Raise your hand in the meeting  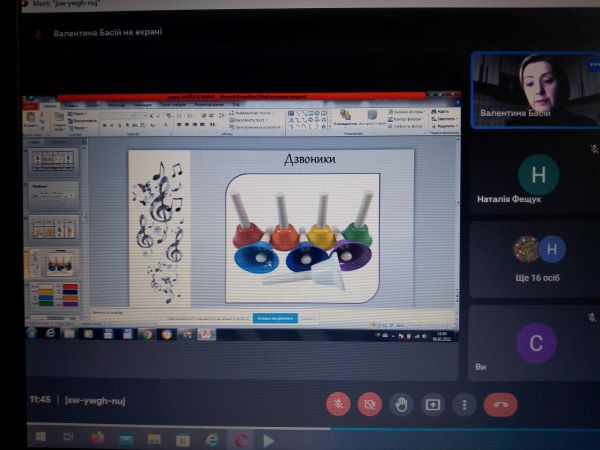pyautogui.click(x=401, y=404)
